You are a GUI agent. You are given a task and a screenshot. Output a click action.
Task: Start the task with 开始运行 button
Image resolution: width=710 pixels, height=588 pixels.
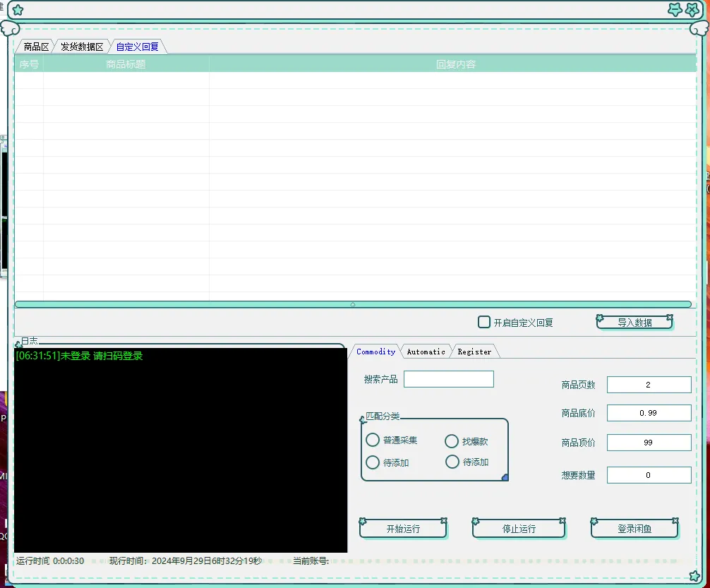403,529
